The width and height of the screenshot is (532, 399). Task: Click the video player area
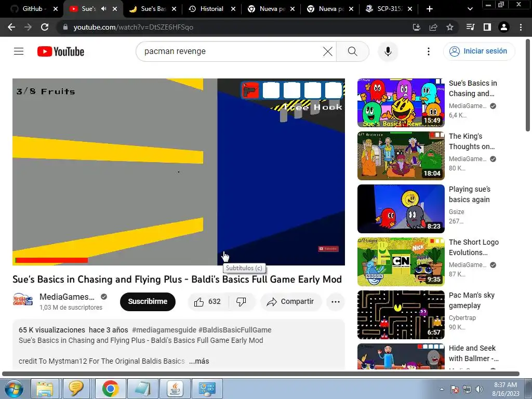tap(179, 171)
